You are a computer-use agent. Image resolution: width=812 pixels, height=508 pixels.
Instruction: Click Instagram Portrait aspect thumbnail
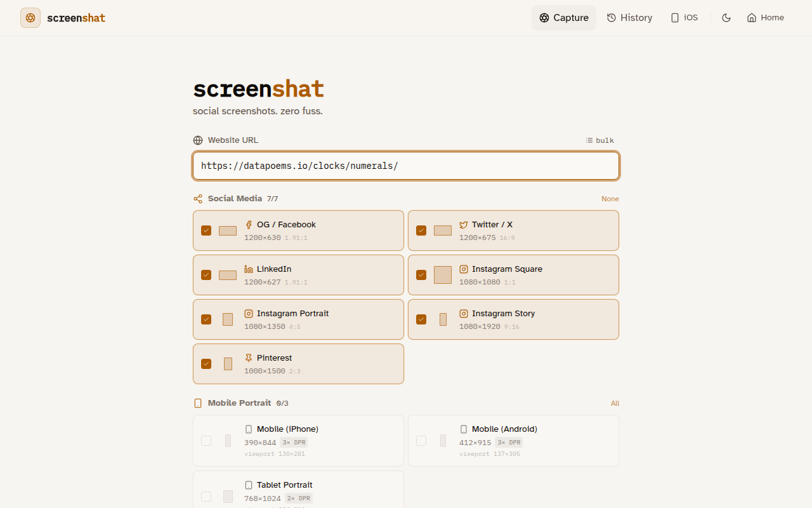point(228,319)
